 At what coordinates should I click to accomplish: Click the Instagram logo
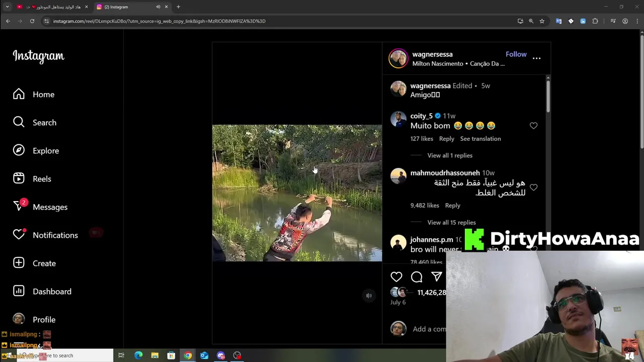click(39, 56)
